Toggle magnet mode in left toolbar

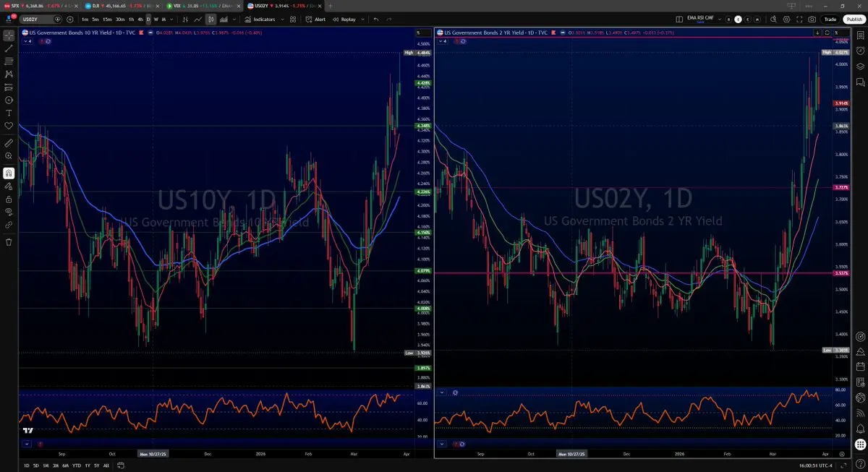[9, 173]
